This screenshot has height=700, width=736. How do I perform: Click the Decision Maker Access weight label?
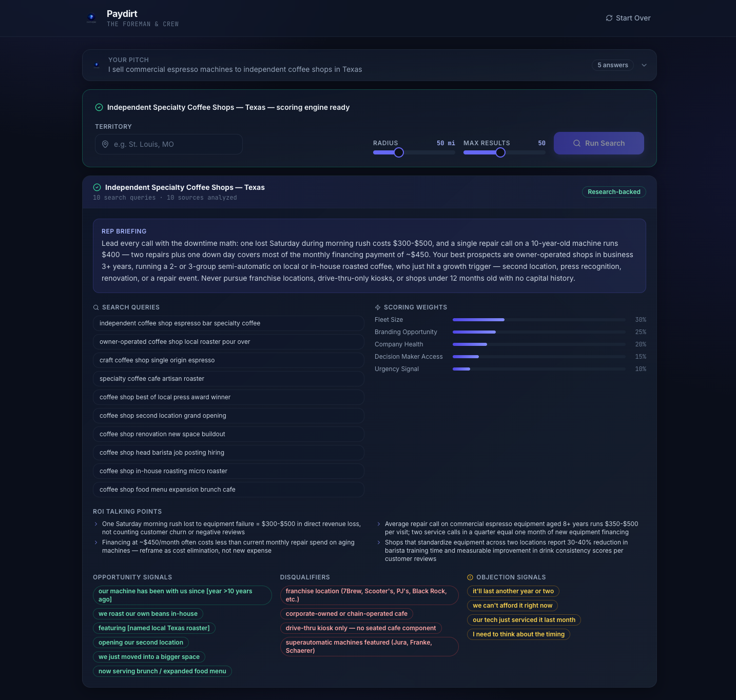(409, 357)
